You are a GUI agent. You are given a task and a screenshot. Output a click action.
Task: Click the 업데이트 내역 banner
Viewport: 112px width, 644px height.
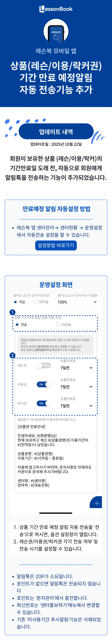(x=56, y=131)
